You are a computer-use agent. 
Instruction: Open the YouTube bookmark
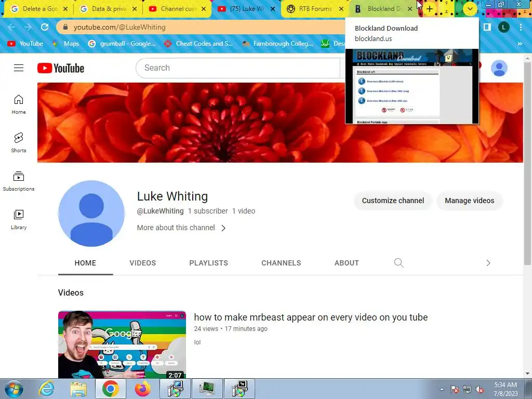point(26,44)
